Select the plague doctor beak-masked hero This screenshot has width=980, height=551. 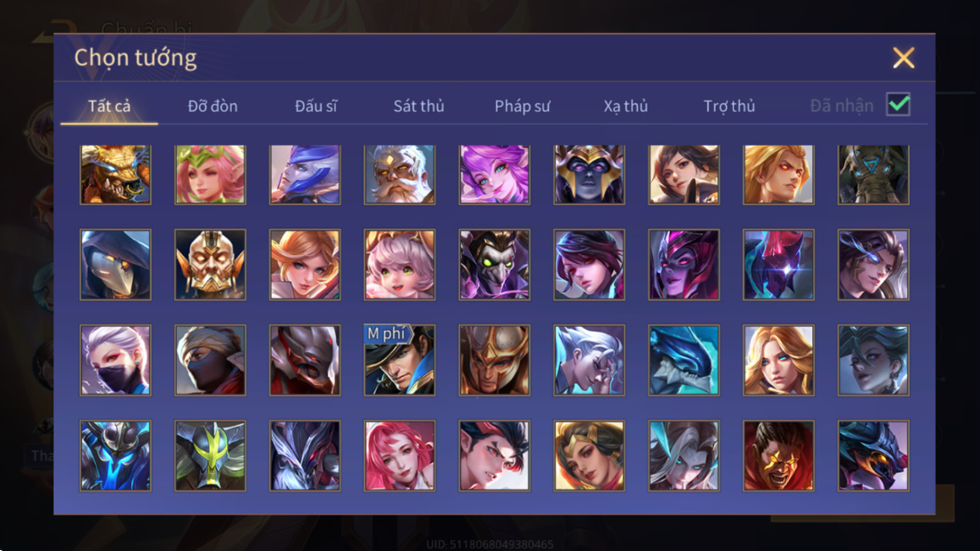[116, 265]
